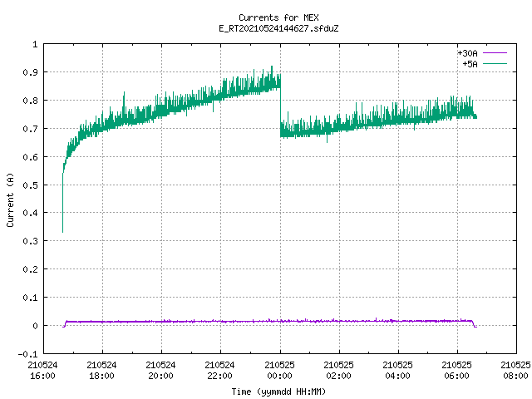
Task: Click the purple +30A trace near 02:00
Action: (x=339, y=321)
